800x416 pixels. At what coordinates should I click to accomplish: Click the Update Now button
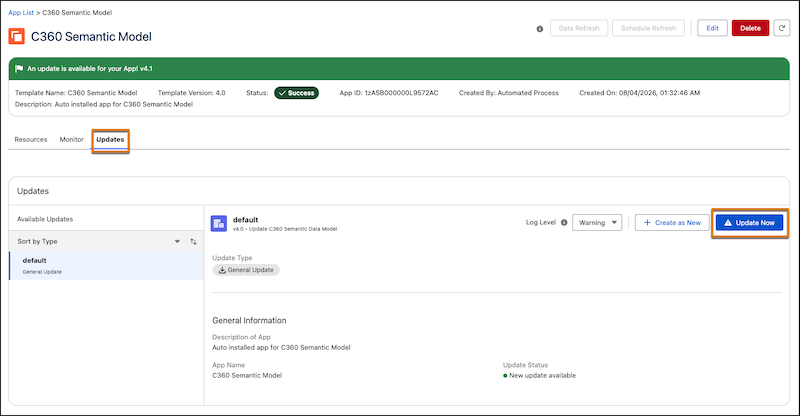pos(749,223)
